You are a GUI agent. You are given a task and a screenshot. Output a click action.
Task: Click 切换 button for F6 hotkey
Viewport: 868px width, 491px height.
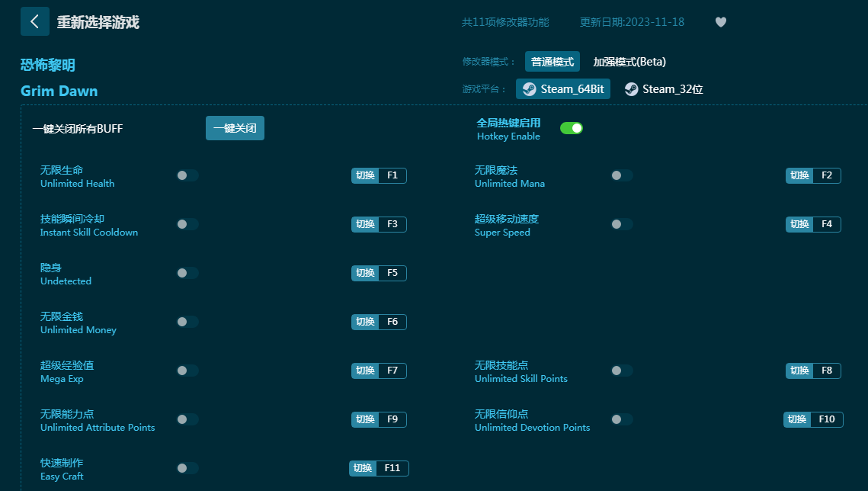click(x=365, y=322)
